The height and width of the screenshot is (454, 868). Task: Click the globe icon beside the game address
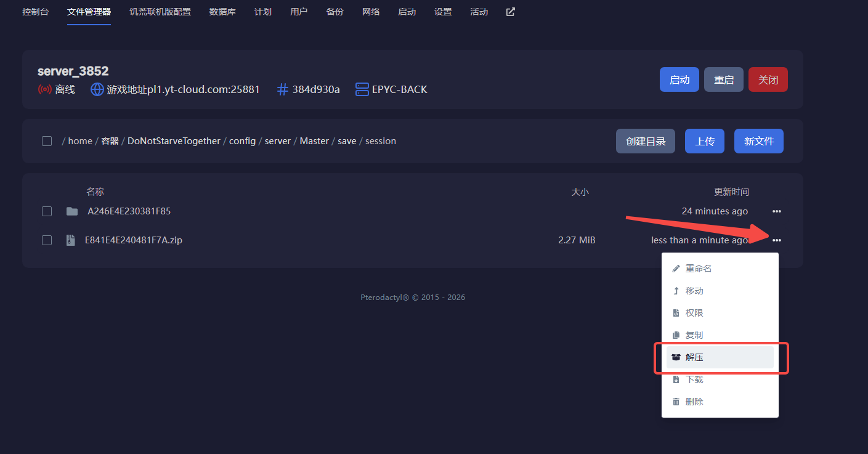97,89
